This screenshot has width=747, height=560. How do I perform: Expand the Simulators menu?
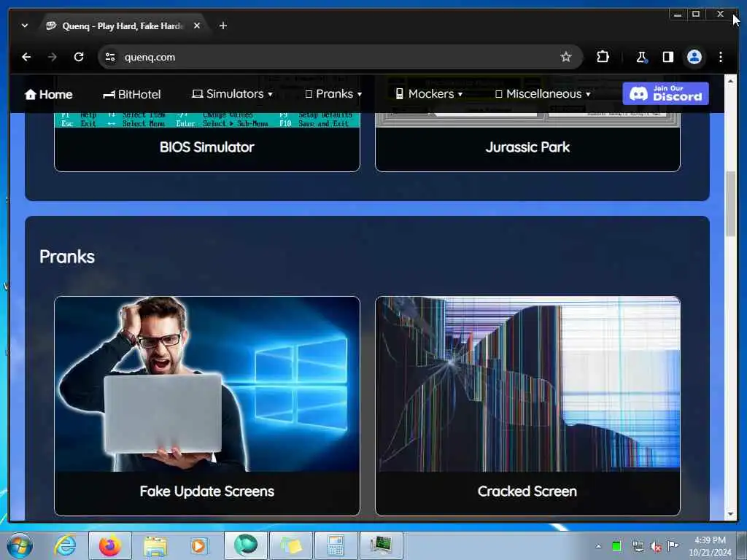pyautogui.click(x=232, y=94)
